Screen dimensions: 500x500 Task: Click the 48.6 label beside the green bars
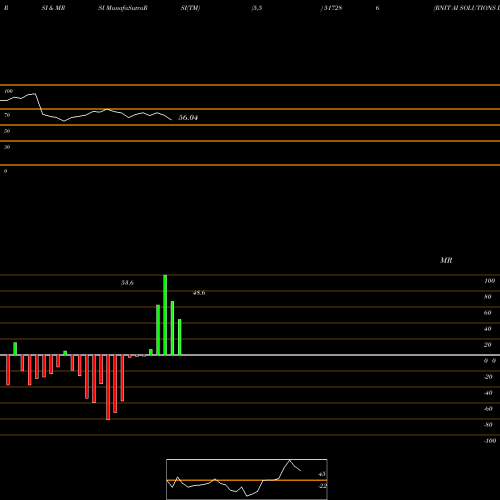[x=199, y=293]
